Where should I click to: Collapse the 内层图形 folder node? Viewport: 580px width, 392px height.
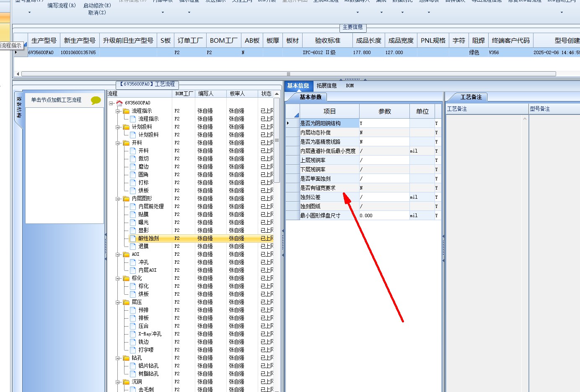[118, 199]
